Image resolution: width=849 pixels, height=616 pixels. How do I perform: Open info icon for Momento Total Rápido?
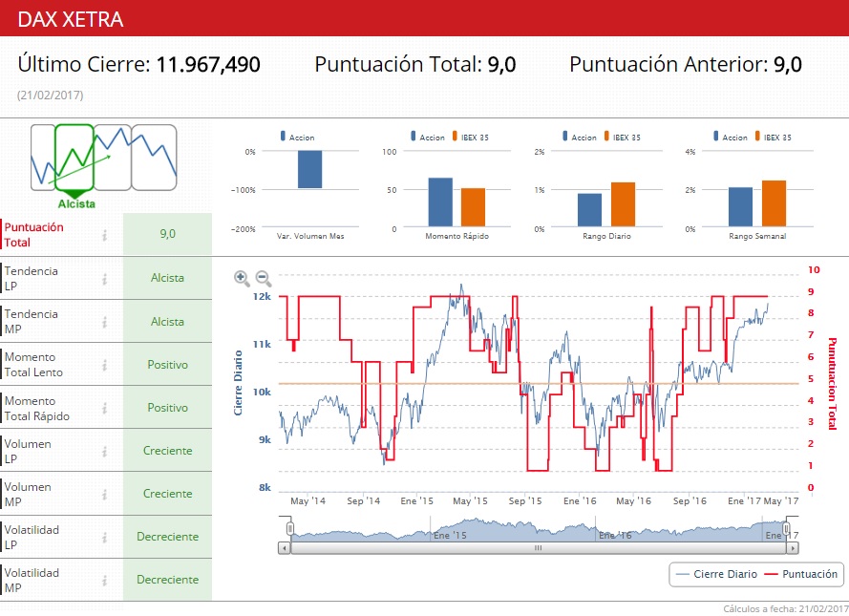click(x=104, y=408)
